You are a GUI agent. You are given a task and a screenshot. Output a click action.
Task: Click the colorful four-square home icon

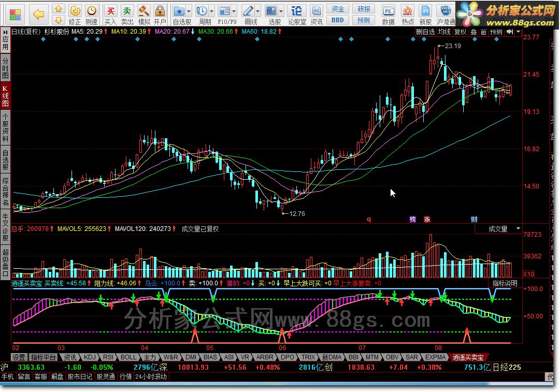click(15, 14)
